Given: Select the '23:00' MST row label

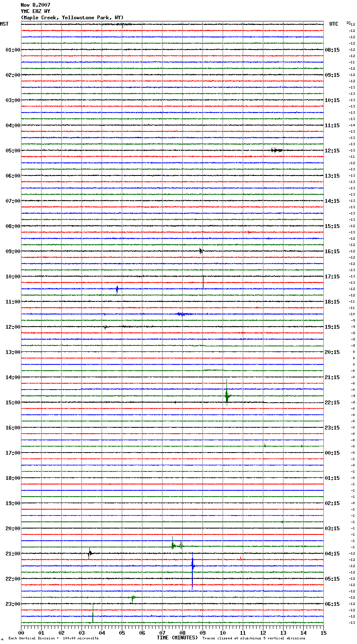Looking at the screenshot, I should [13, 604].
